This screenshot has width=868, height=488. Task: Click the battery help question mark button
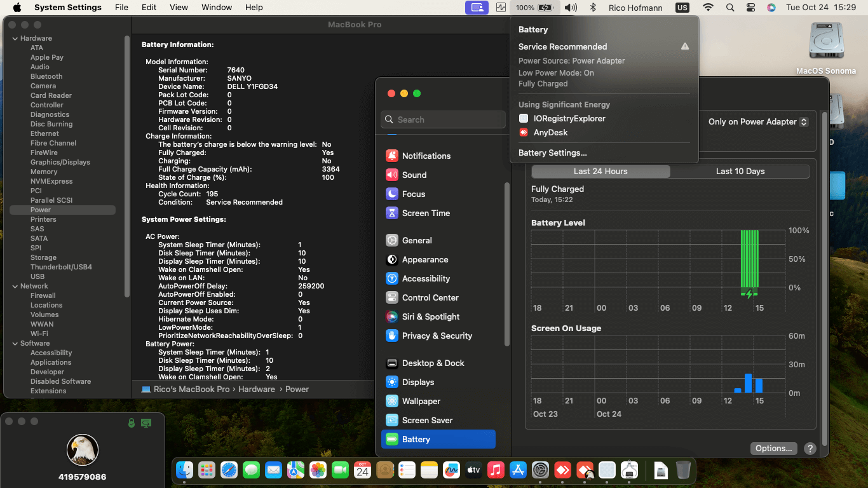click(x=810, y=448)
